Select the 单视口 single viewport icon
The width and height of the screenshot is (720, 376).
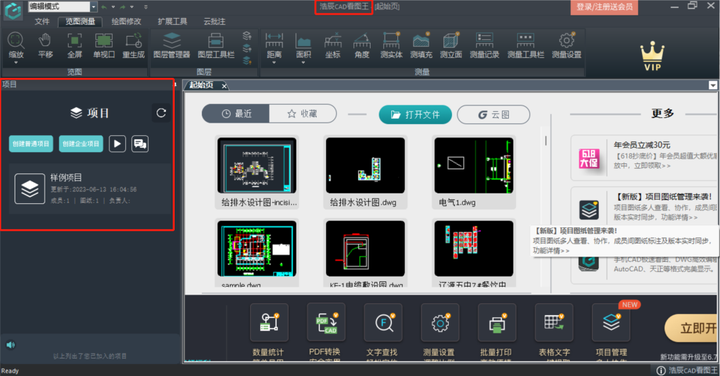[104, 45]
